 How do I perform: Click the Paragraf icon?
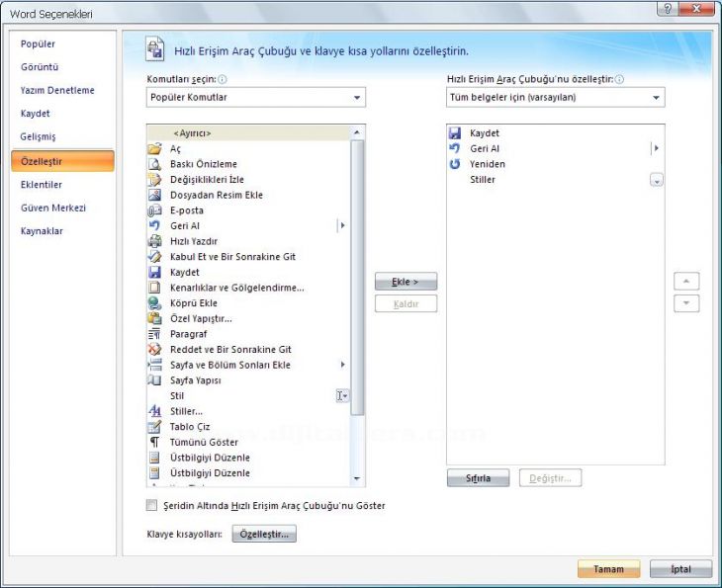point(154,334)
